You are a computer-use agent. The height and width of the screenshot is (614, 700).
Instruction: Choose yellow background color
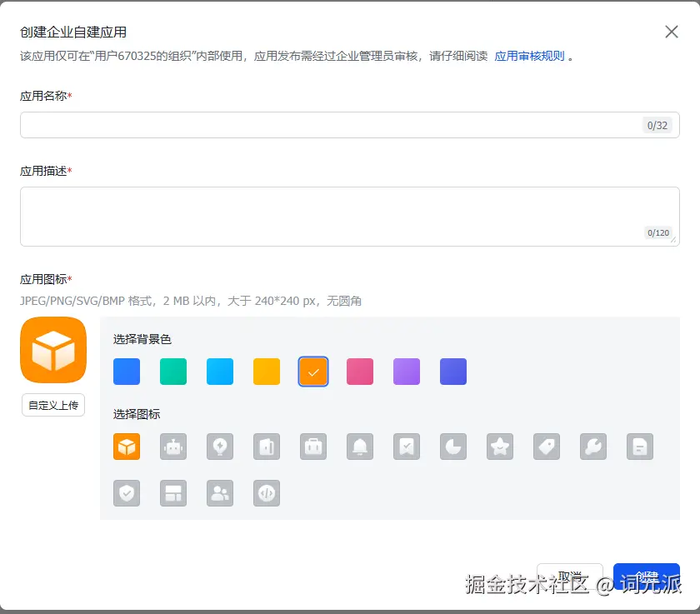[x=267, y=372]
